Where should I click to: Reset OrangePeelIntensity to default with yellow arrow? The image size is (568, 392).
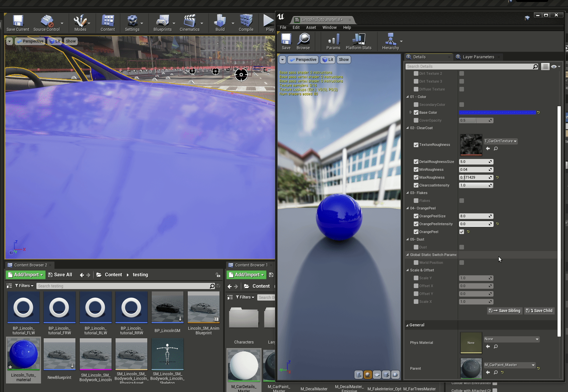(x=497, y=224)
